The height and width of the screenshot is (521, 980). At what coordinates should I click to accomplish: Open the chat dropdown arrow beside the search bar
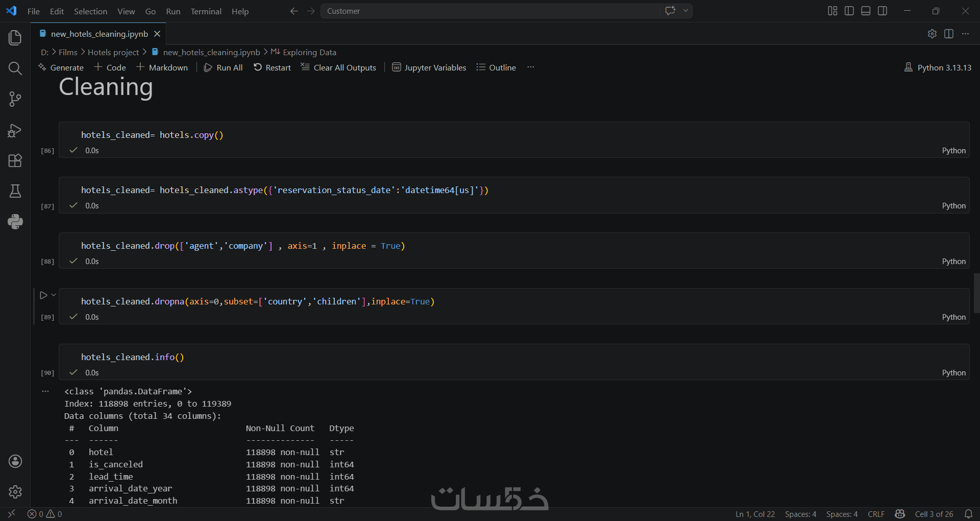(x=685, y=11)
